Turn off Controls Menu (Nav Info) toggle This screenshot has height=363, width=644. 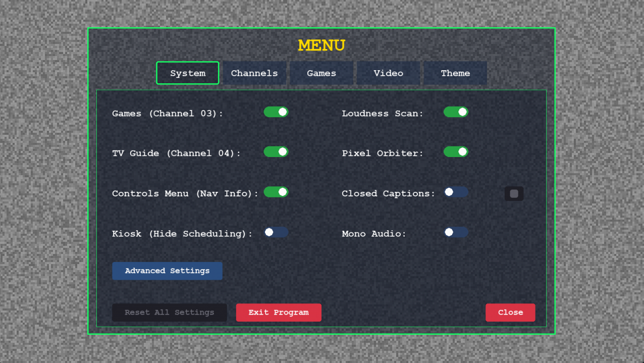pos(276,192)
